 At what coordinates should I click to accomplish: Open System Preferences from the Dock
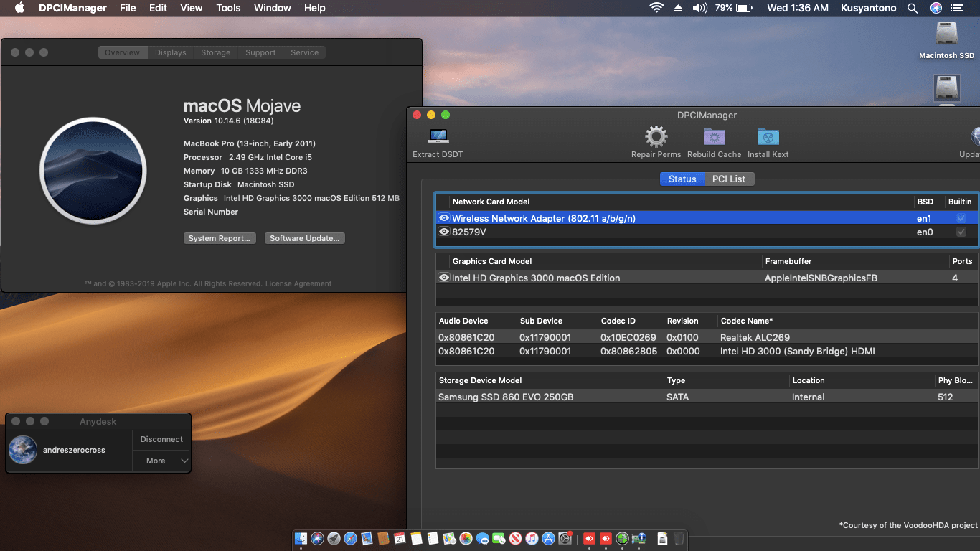pos(565,538)
